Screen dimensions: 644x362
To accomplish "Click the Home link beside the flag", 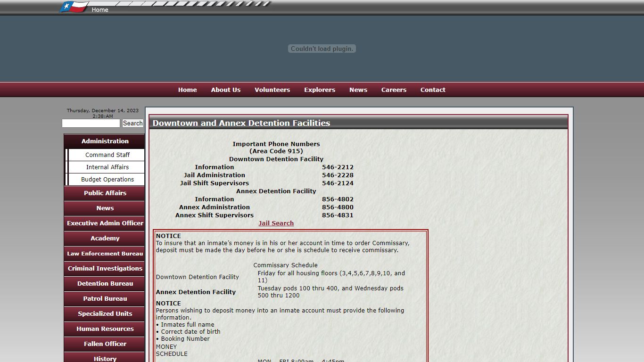I will click(x=100, y=10).
